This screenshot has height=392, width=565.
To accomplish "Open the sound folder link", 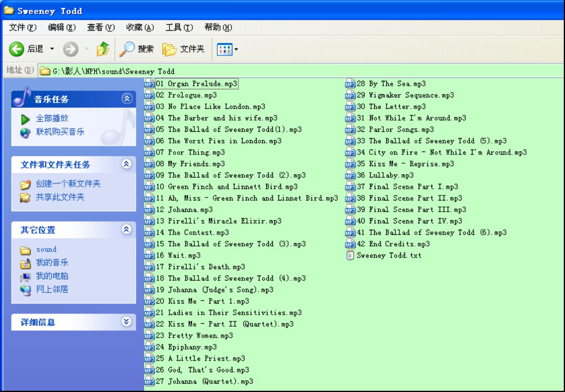I will tap(46, 250).
